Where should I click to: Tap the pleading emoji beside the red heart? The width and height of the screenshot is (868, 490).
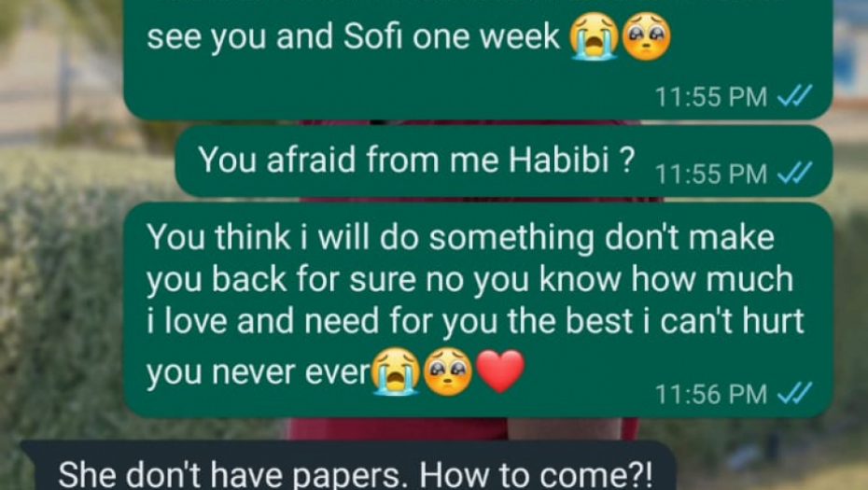click(x=448, y=371)
